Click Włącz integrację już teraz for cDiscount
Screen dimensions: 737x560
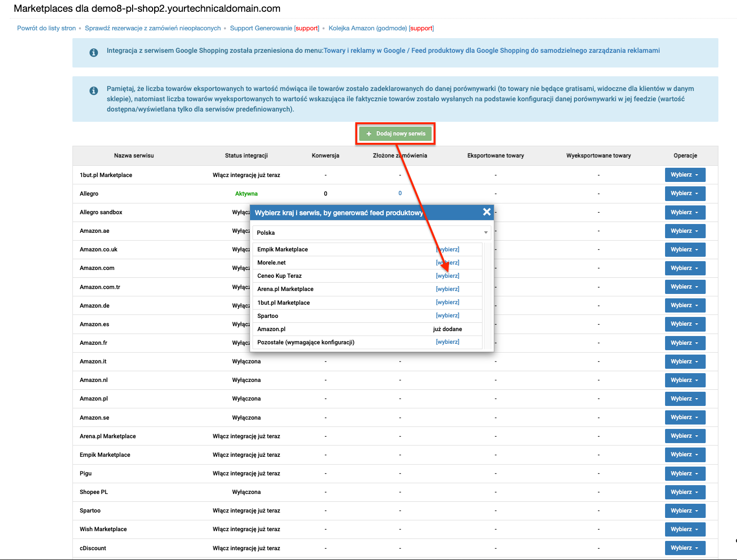pos(246,548)
